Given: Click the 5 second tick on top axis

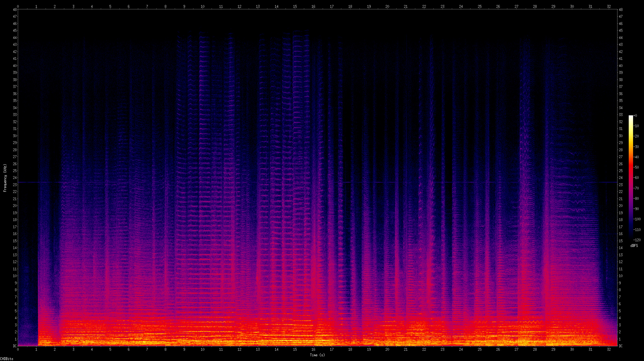Looking at the screenshot, I should pos(110,6).
